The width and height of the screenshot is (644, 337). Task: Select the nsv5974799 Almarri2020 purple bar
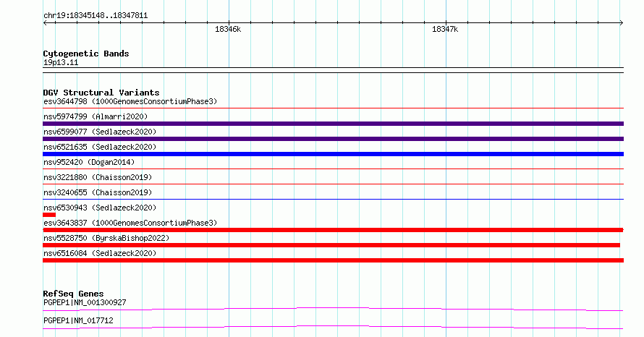coord(333,124)
